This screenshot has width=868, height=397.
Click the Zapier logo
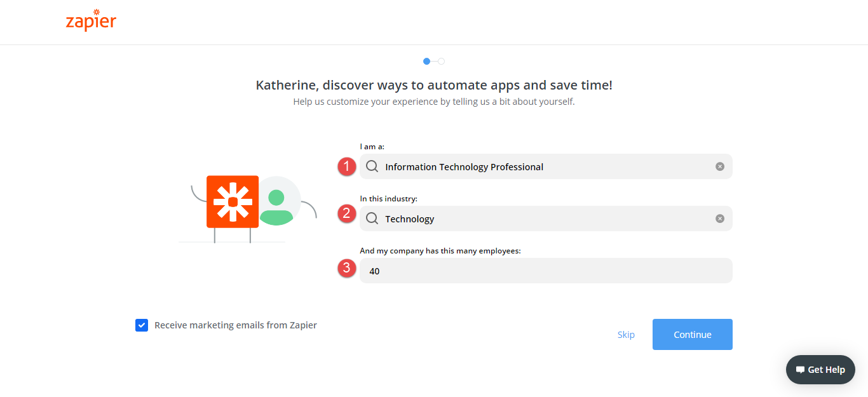click(x=91, y=20)
